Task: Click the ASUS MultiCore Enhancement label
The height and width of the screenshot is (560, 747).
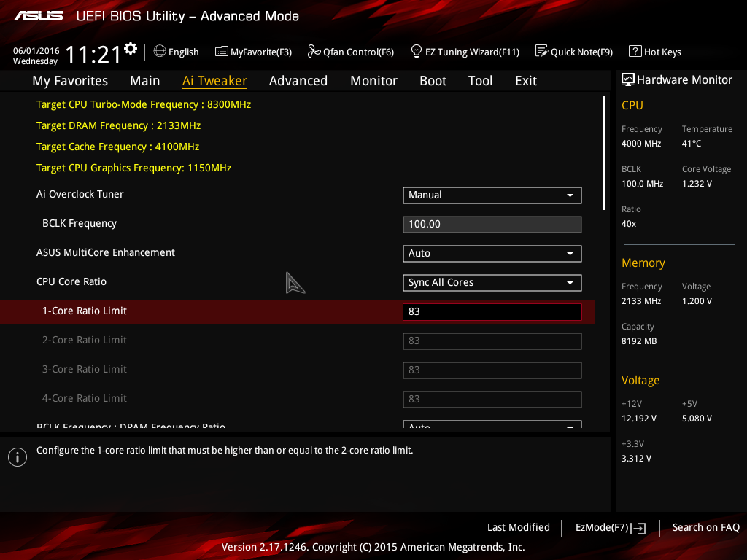Action: pyautogui.click(x=106, y=252)
